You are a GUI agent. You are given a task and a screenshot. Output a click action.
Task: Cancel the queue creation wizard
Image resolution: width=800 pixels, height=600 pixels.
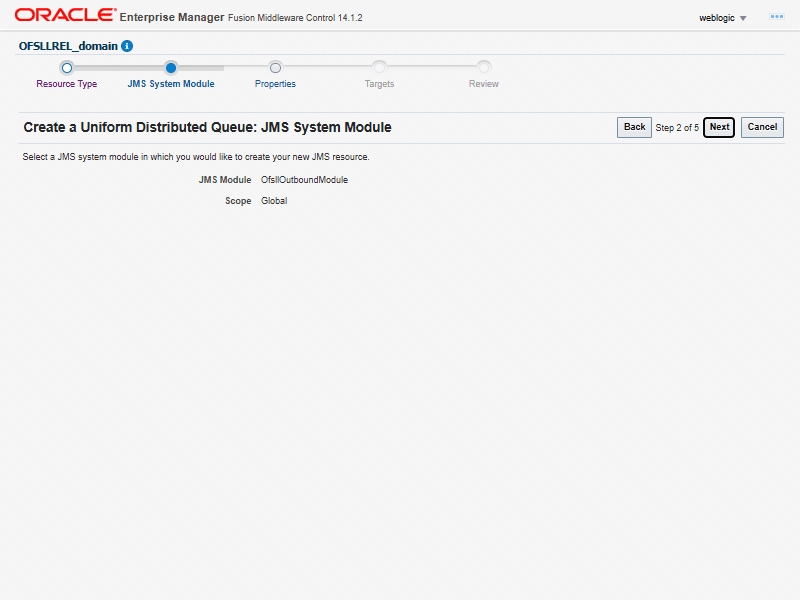point(762,127)
